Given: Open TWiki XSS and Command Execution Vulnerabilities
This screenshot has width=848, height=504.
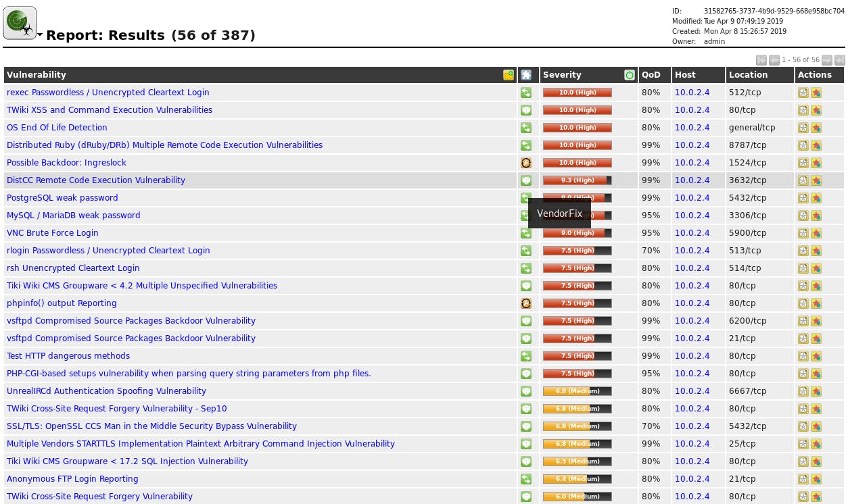Looking at the screenshot, I should (110, 110).
